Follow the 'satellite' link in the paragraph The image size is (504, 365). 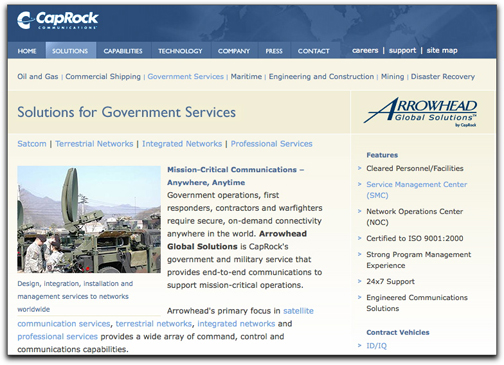tap(298, 311)
